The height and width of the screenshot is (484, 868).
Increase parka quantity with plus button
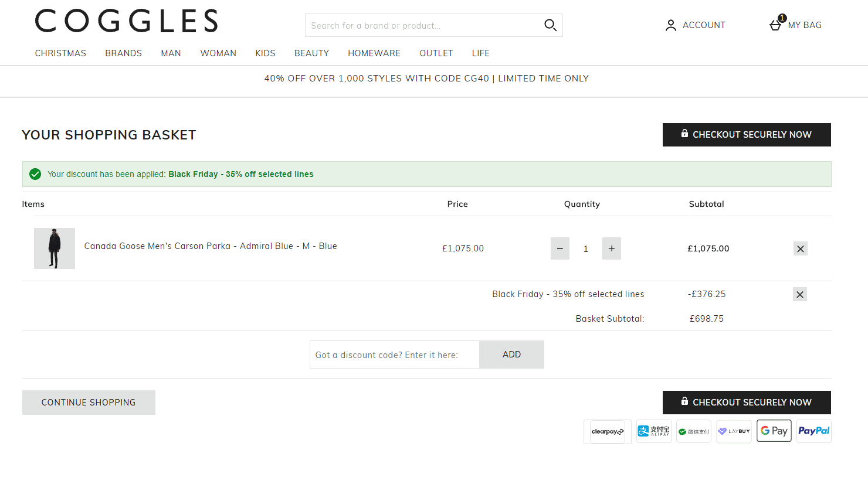coord(612,248)
